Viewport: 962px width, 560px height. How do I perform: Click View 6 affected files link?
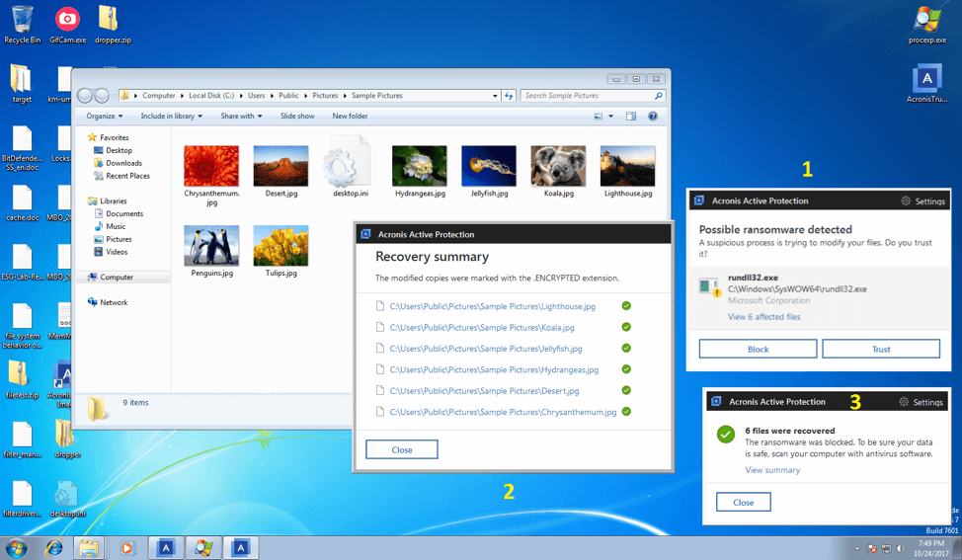(x=763, y=317)
